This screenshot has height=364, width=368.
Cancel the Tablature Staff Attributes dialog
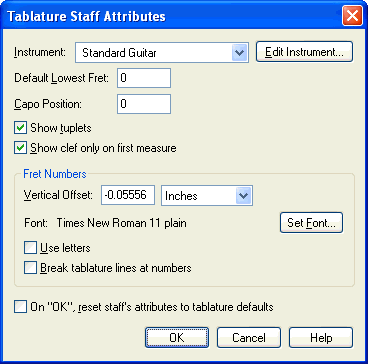249,338
